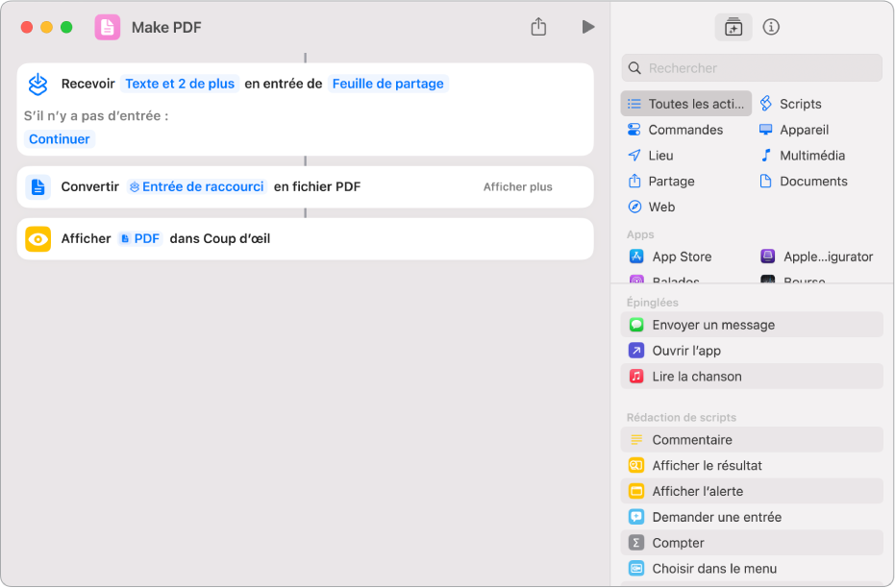Add the Afficher le résultat action
Image resolution: width=895 pixels, height=588 pixels.
[752, 465]
